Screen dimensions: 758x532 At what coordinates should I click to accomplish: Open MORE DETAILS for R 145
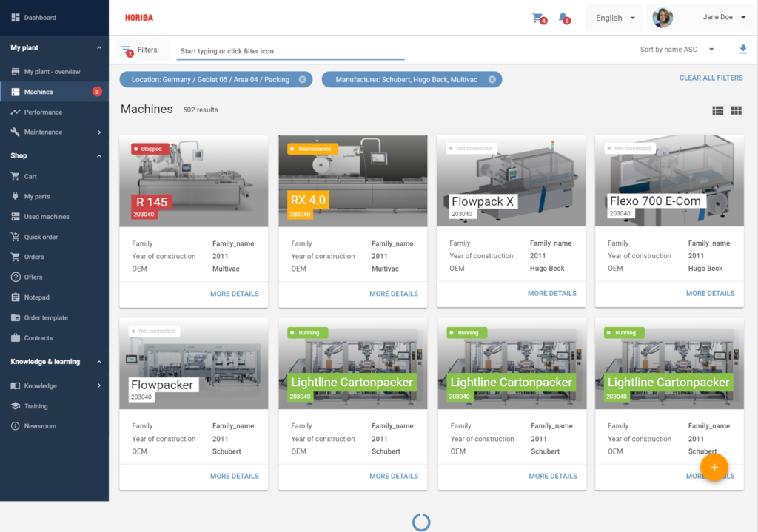[235, 294]
